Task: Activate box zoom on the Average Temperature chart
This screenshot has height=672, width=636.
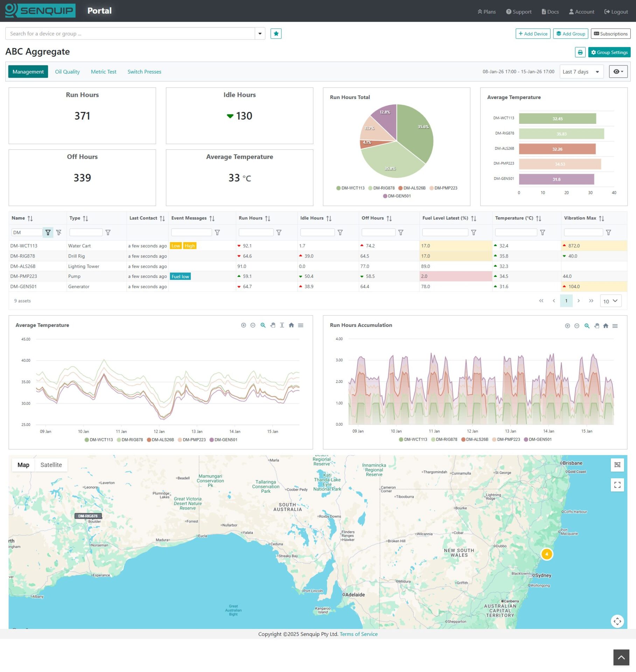Action: click(263, 325)
